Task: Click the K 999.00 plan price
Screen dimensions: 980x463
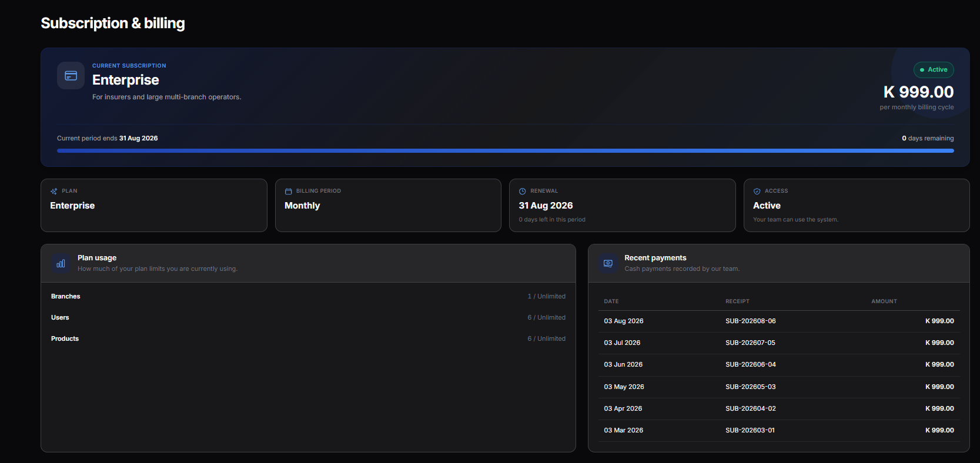Action: point(918,92)
